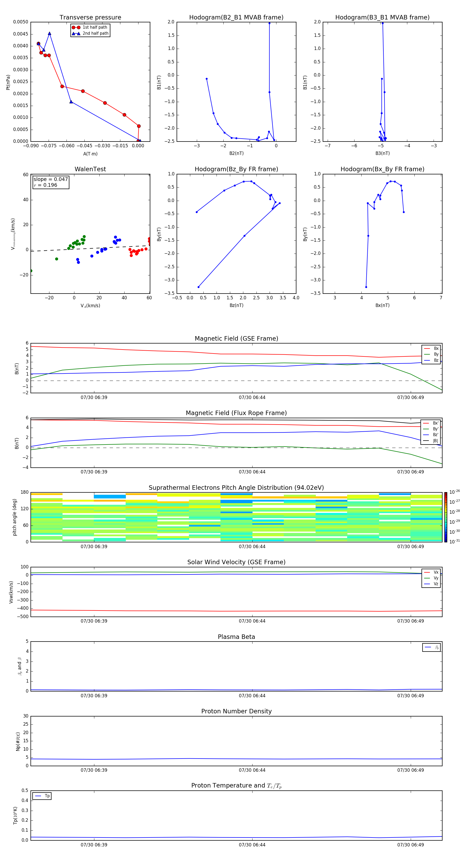Click "07/30 06:49" tick under GSE magnetic field panel
This screenshot has height=868, width=473.
click(x=410, y=398)
